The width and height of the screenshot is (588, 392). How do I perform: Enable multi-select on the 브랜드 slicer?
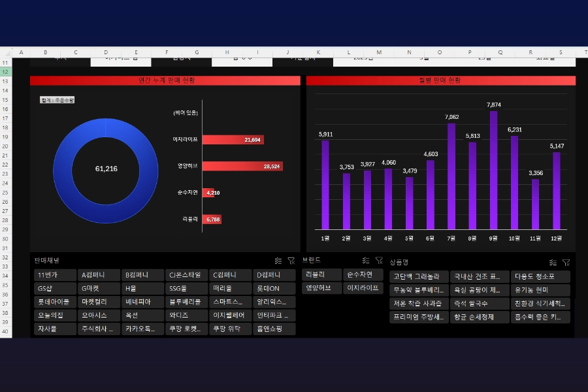pyautogui.click(x=366, y=260)
